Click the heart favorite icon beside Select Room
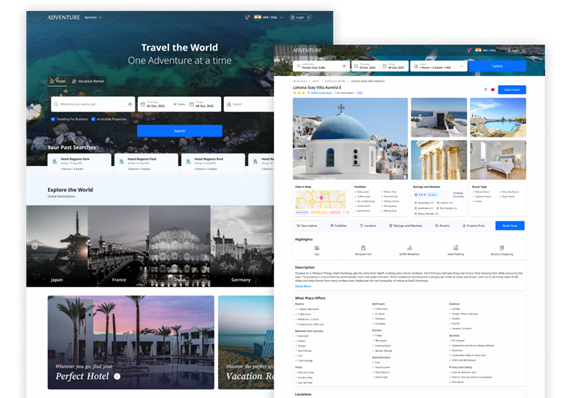Image resolution: width=572 pixels, height=398 pixels. pos(492,90)
